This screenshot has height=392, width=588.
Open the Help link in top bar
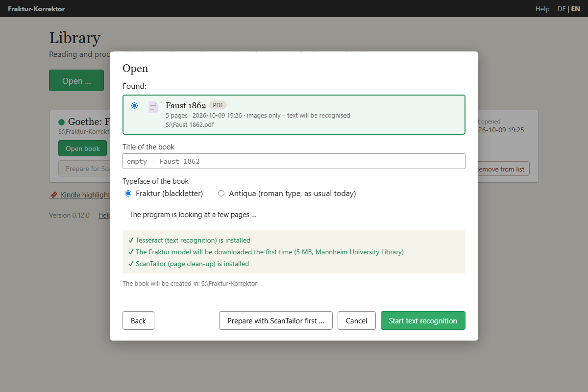click(542, 9)
